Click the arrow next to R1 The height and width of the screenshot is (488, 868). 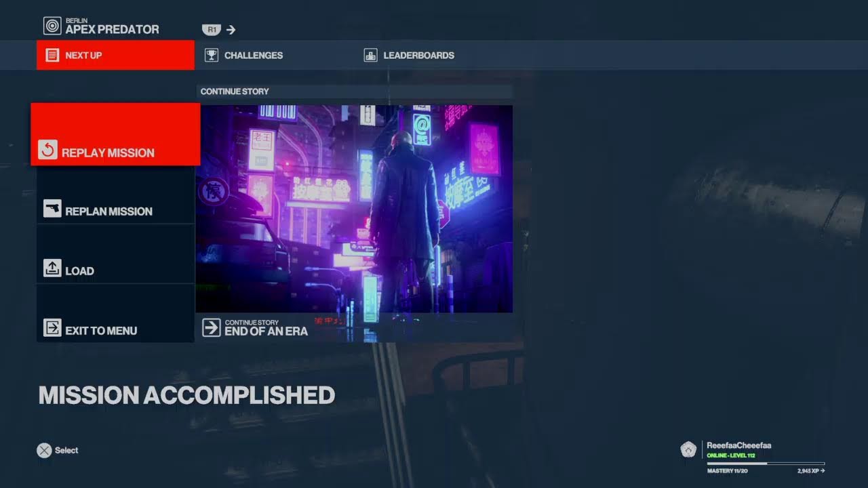pos(231,30)
